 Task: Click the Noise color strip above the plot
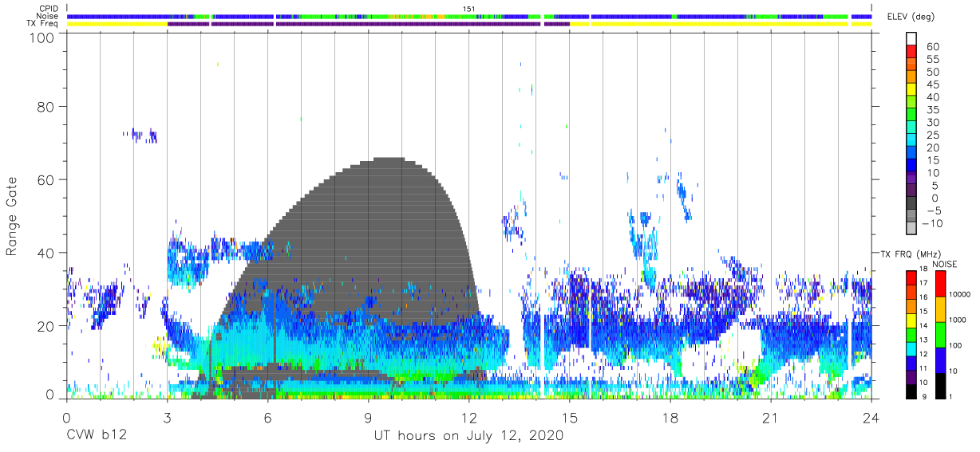(468, 16)
